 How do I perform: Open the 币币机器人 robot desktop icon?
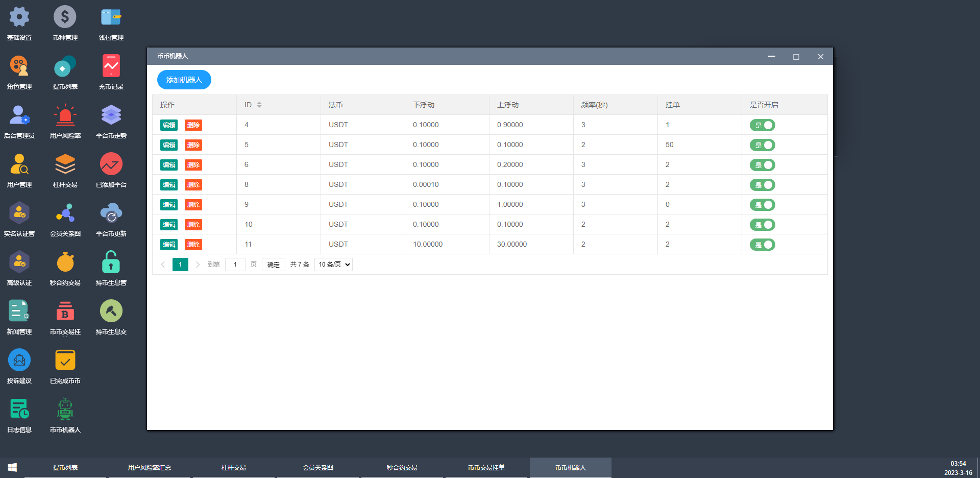point(65,410)
